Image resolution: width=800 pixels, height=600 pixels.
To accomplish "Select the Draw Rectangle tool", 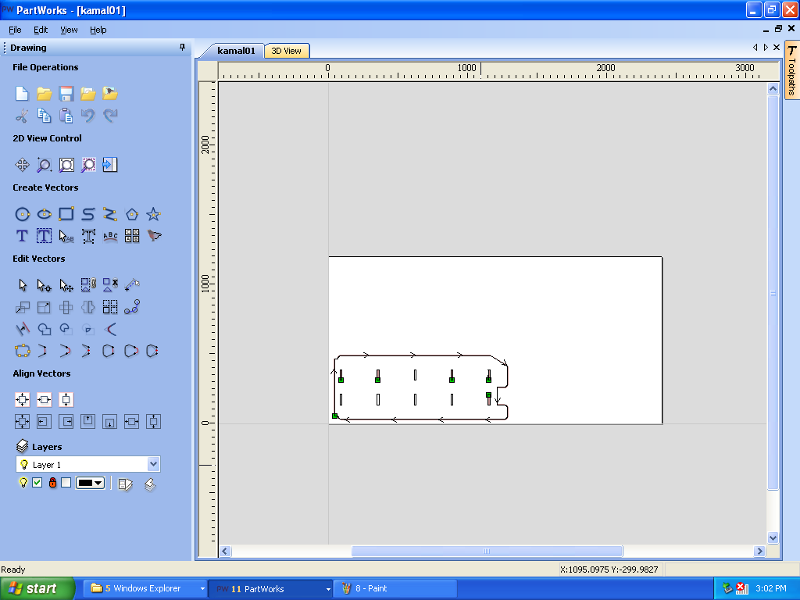I will click(66, 214).
